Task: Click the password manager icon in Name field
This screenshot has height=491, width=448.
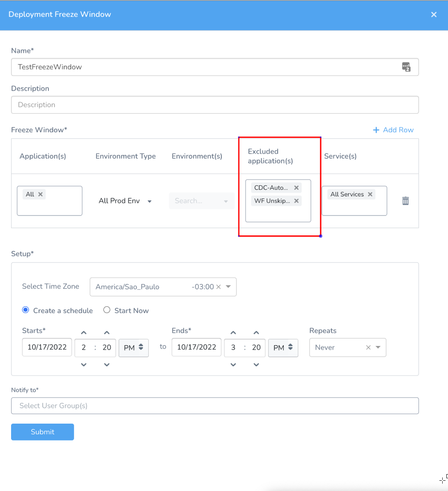Action: [x=406, y=67]
